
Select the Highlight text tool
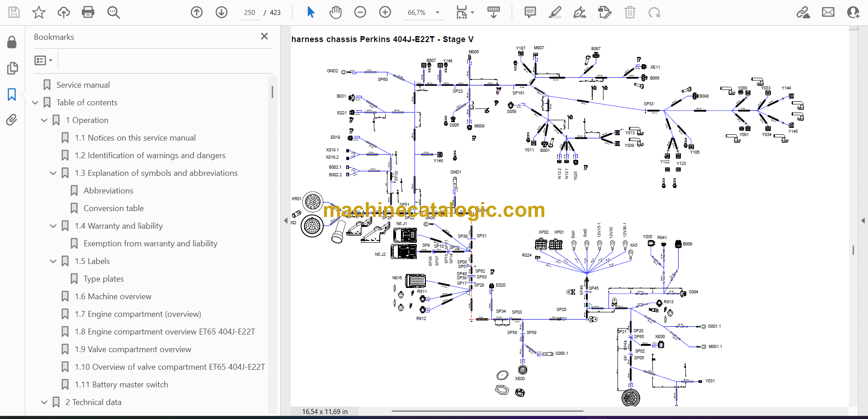pos(555,12)
